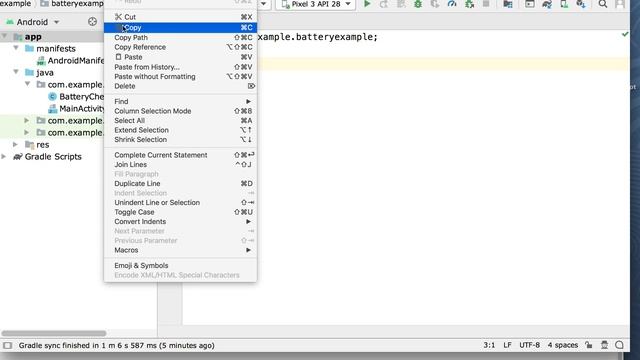Open the Macros submenu
This screenshot has width=640, height=360.
[180, 250]
